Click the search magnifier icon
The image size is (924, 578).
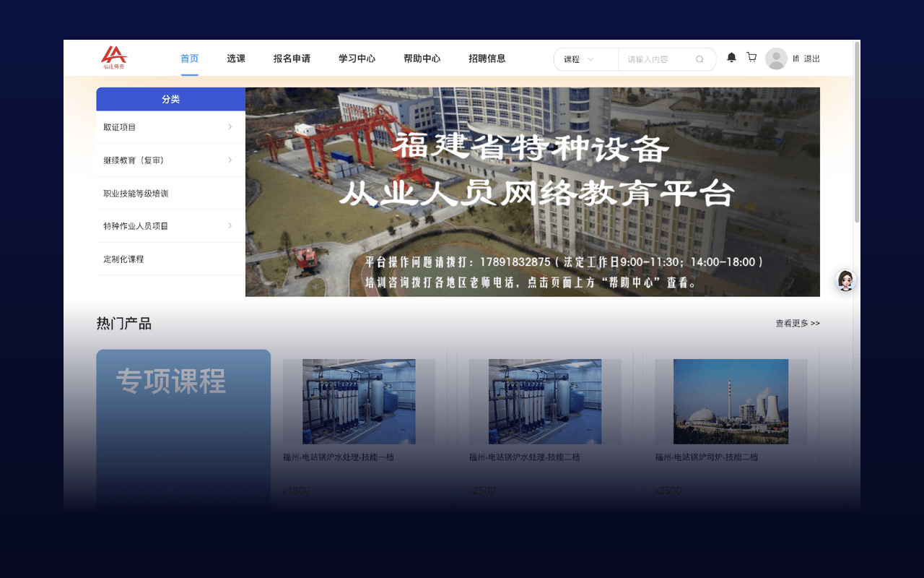click(x=699, y=59)
